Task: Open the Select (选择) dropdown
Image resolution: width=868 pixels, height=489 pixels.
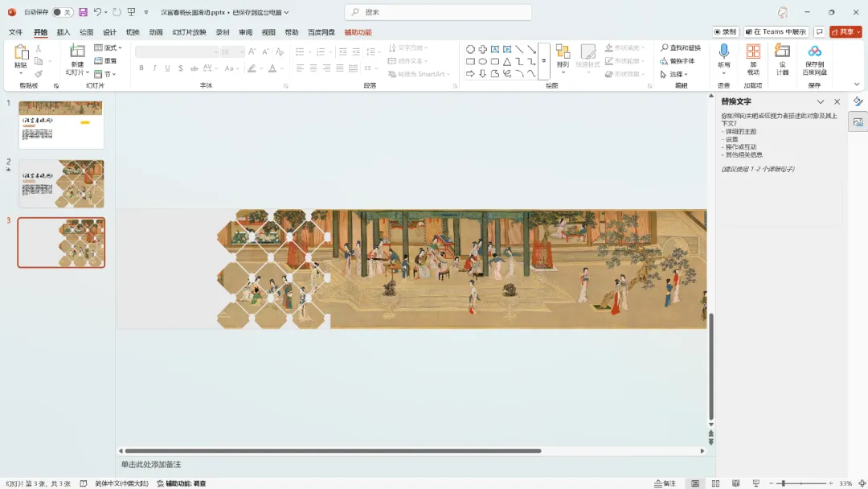Action: click(x=674, y=74)
